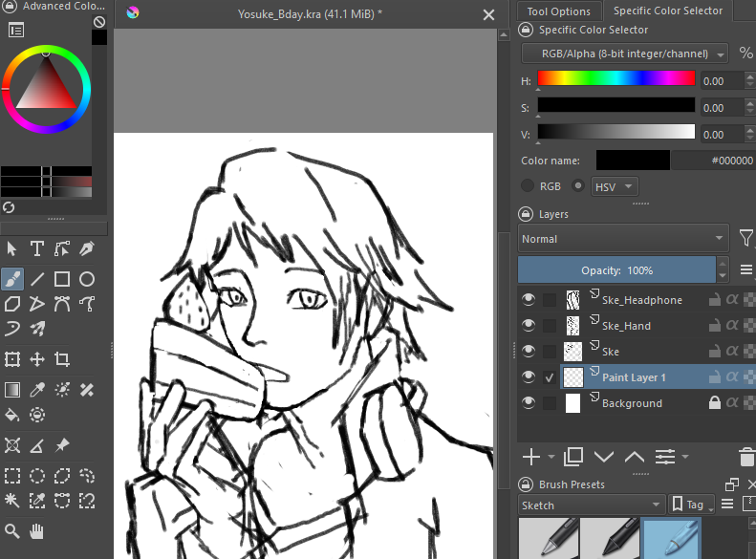Uncheck the Paint Layer 1 selection checkbox

tap(550, 377)
